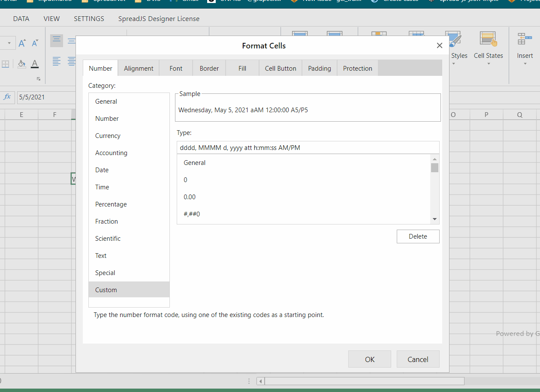Image resolution: width=540 pixels, height=392 pixels.
Task: Confirm format changes with OK
Action: point(369,359)
